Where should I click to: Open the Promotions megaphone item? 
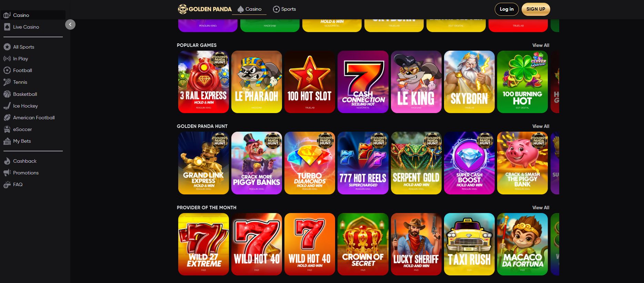point(26,173)
